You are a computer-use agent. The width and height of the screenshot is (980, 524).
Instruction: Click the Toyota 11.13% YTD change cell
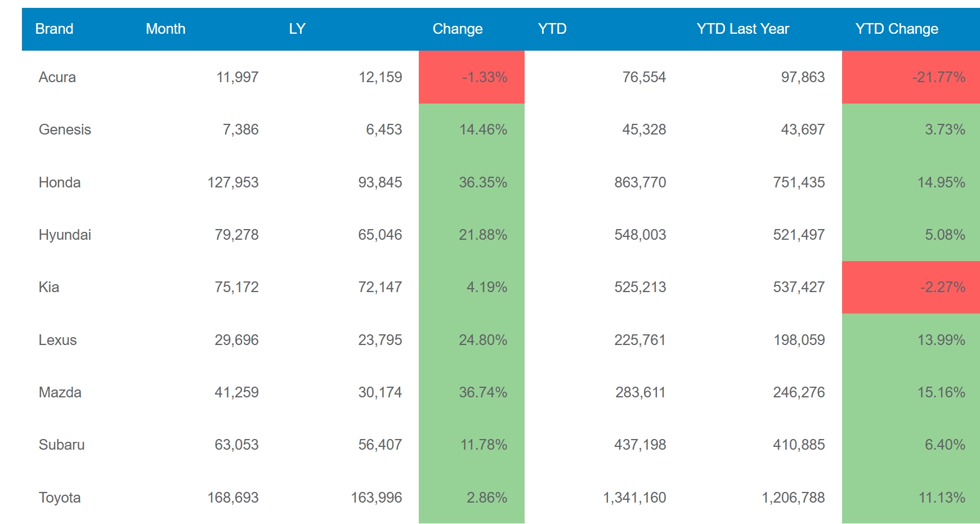click(911, 498)
